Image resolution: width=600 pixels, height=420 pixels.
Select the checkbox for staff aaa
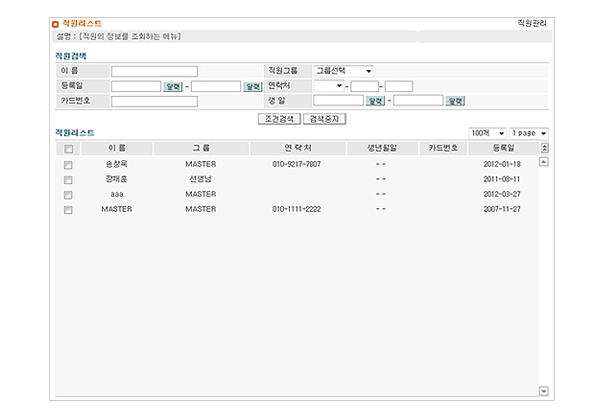coord(69,195)
